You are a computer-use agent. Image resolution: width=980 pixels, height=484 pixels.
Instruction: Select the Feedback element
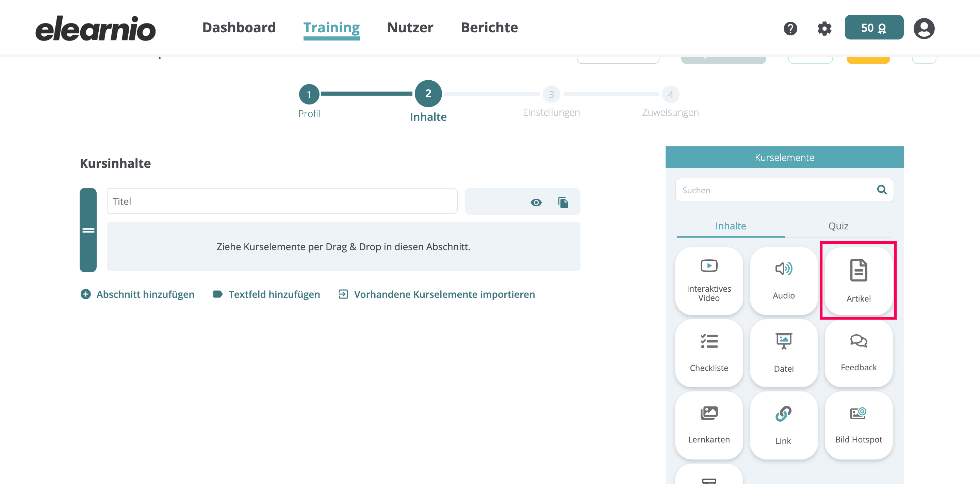click(x=858, y=354)
